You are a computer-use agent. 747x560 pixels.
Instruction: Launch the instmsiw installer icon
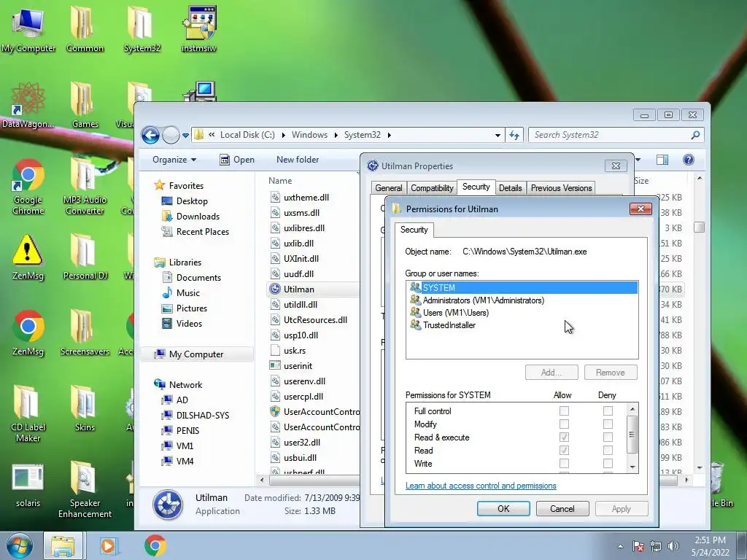pos(199,29)
